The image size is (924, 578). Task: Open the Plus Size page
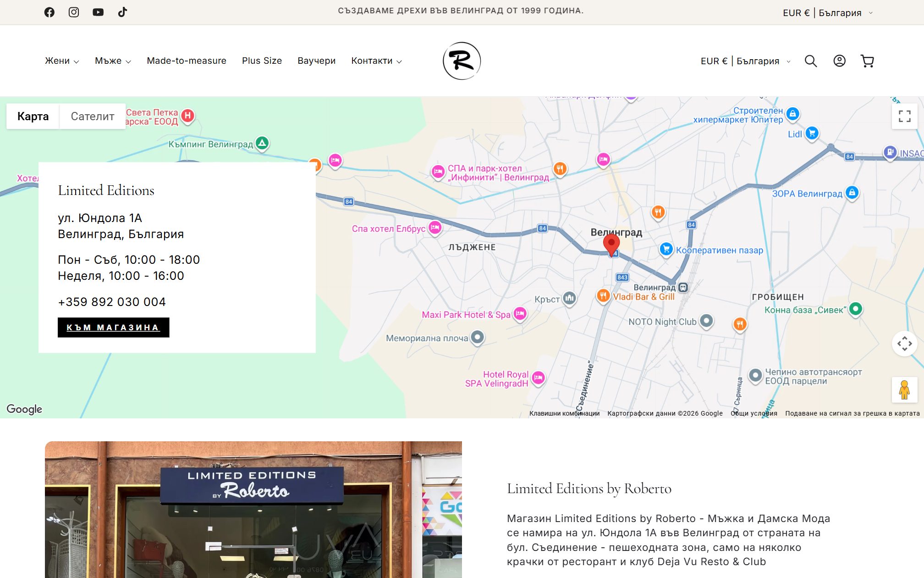pyautogui.click(x=262, y=61)
